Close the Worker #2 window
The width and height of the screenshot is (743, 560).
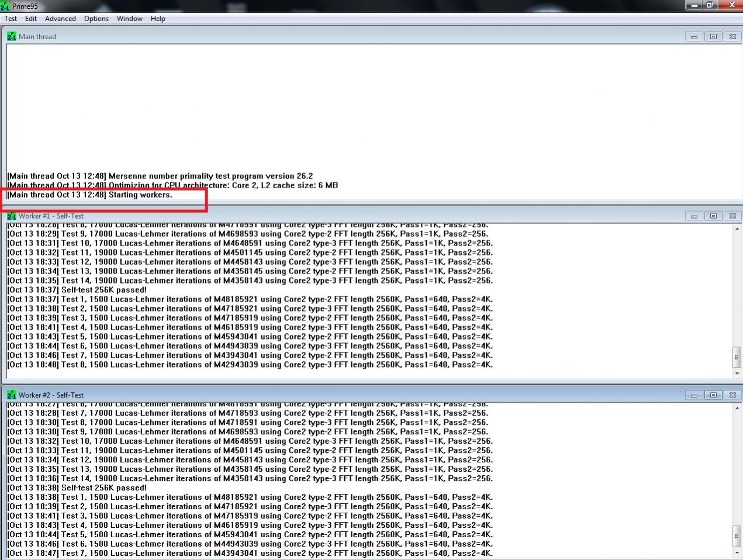[x=732, y=395]
